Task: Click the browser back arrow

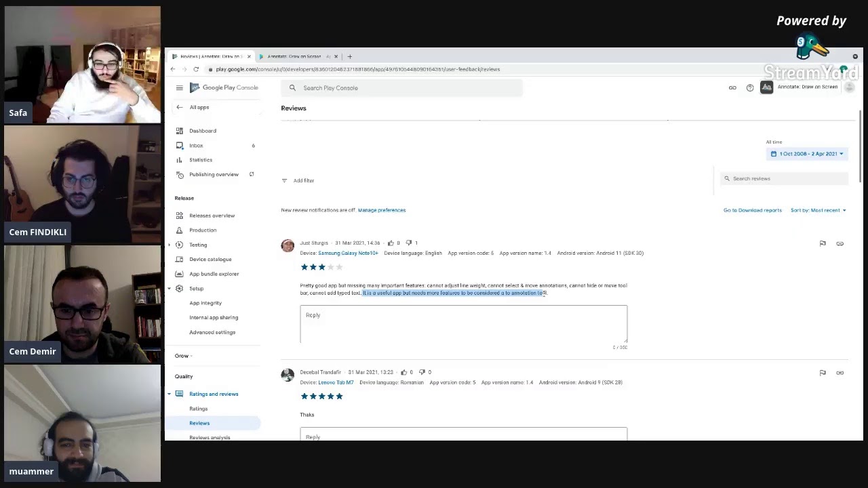Action: point(173,69)
